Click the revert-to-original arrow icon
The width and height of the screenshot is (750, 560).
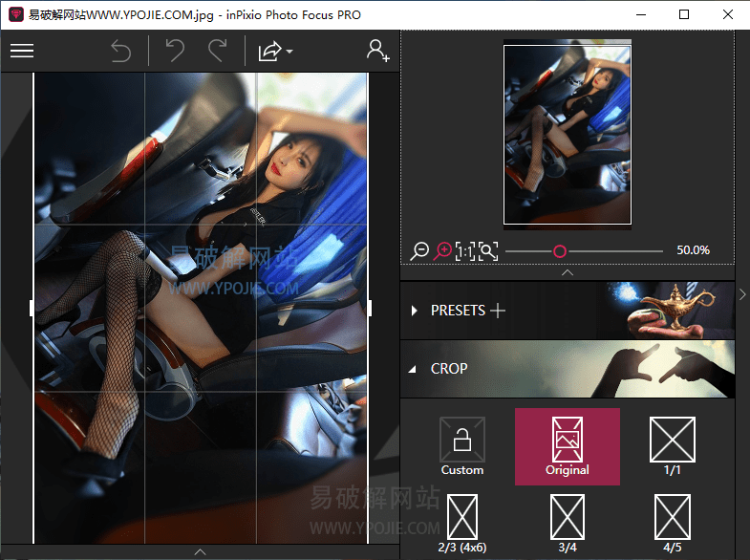[x=121, y=52]
